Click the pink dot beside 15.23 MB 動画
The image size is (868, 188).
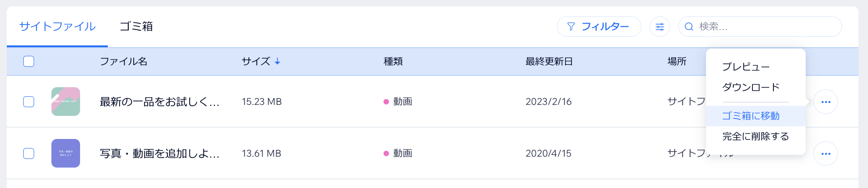386,102
